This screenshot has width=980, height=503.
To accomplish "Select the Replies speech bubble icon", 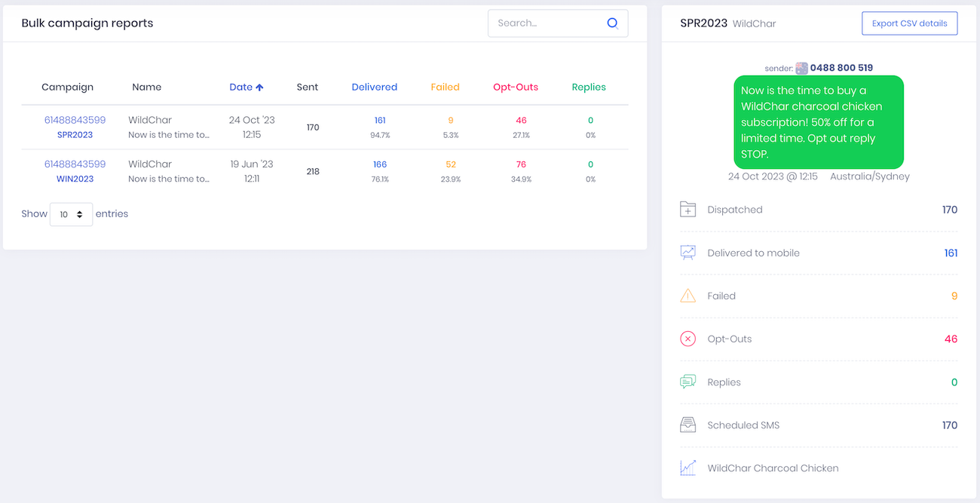I will [688, 382].
